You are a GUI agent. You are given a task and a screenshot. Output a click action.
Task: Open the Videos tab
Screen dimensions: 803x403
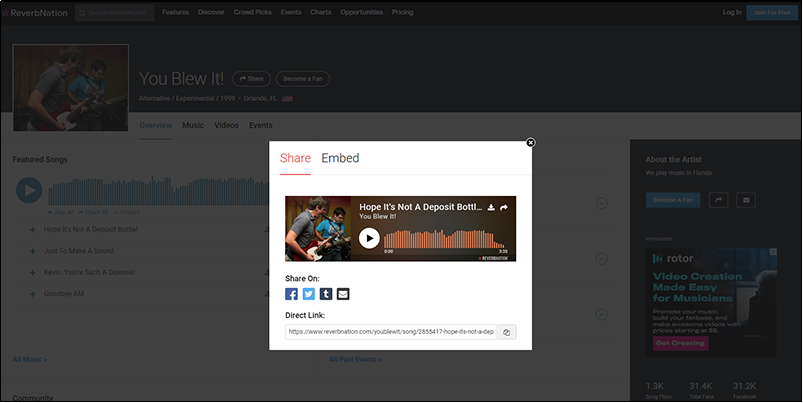coord(226,125)
